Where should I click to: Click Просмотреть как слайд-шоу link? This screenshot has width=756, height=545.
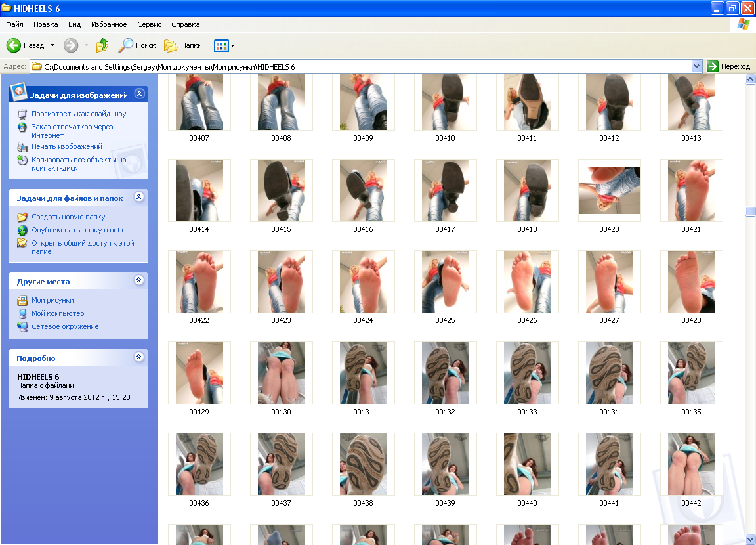tap(79, 114)
